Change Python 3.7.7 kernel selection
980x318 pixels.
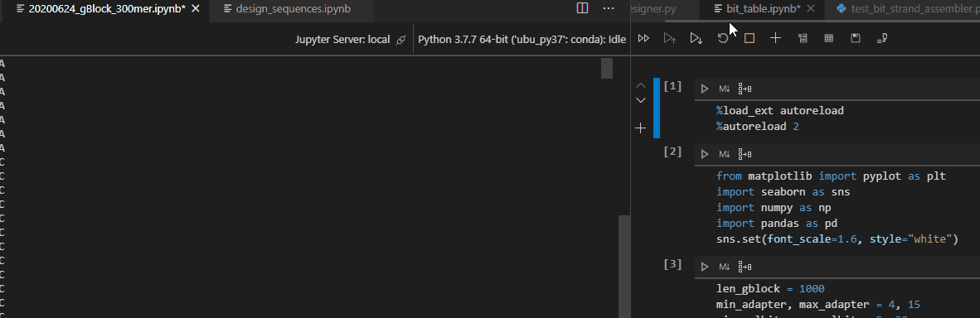(522, 40)
